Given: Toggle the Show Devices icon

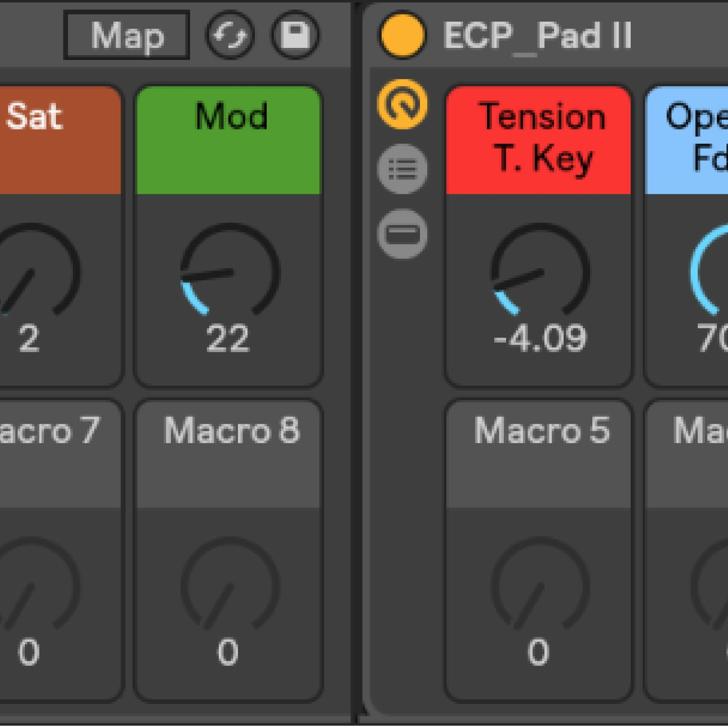Looking at the screenshot, I should point(402,234).
